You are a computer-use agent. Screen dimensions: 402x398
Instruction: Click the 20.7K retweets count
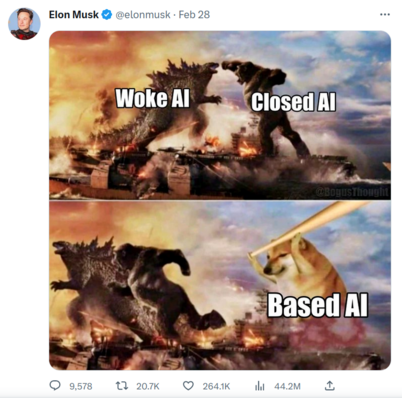coord(148,386)
